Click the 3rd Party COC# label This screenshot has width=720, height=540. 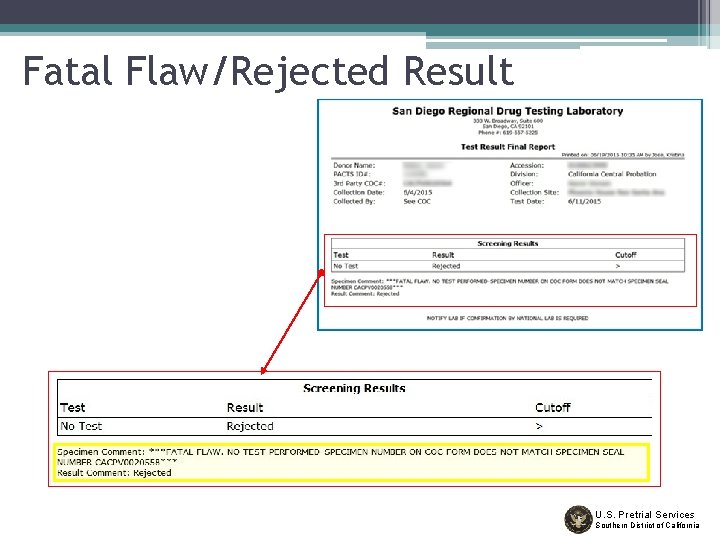tap(359, 183)
